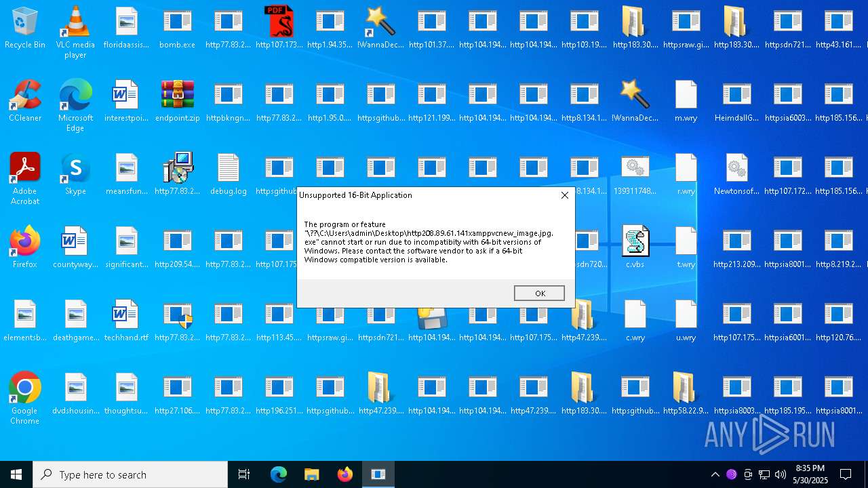Select the Google Chrome desktop shortcut

pyautogui.click(x=25, y=399)
